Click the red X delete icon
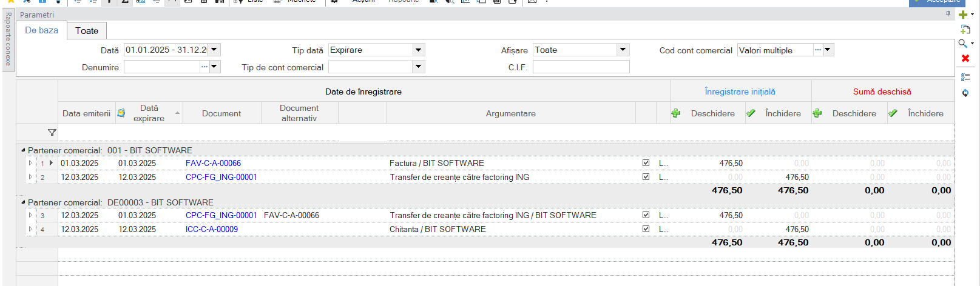Viewport: 980px width, 286px height. 965,58
